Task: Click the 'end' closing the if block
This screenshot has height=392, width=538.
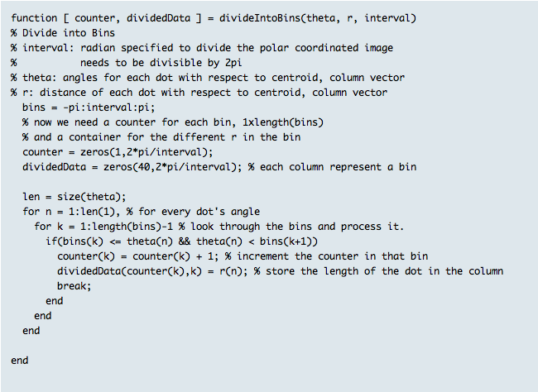Action: pos(54,301)
